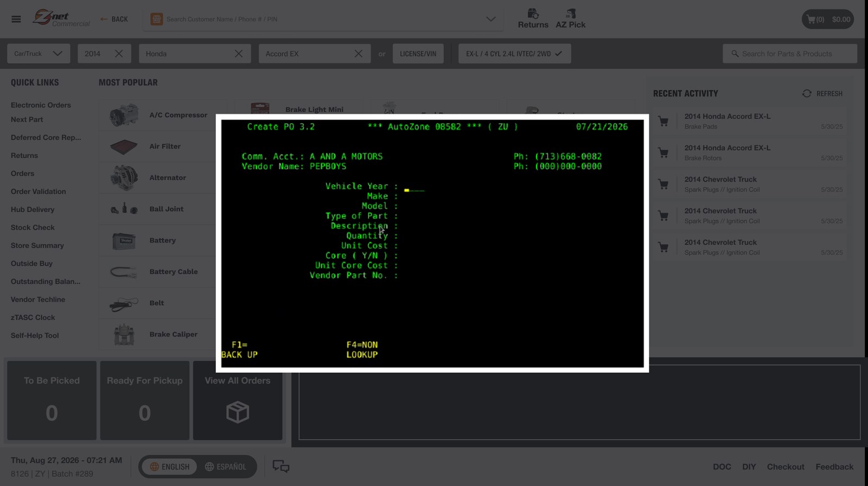868x486 pixels.
Task: Select the Belt part icon
Action: (x=124, y=303)
